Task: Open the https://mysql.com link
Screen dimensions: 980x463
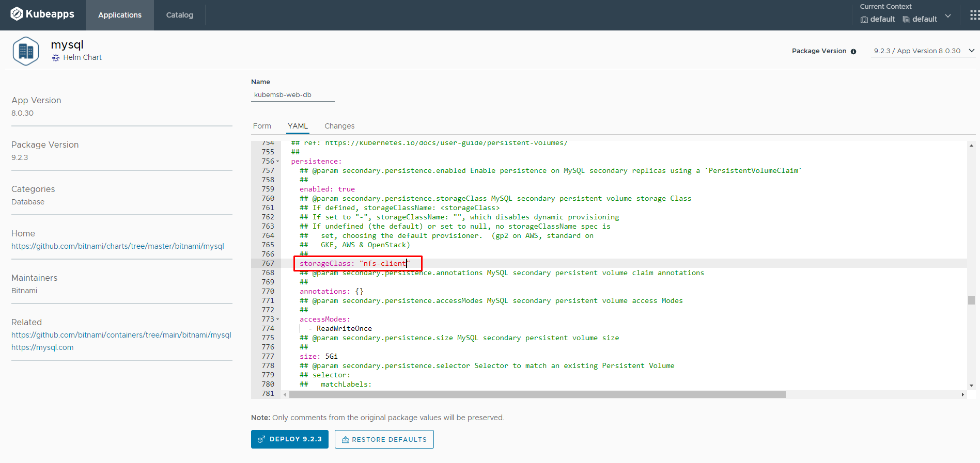Action: pyautogui.click(x=42, y=347)
